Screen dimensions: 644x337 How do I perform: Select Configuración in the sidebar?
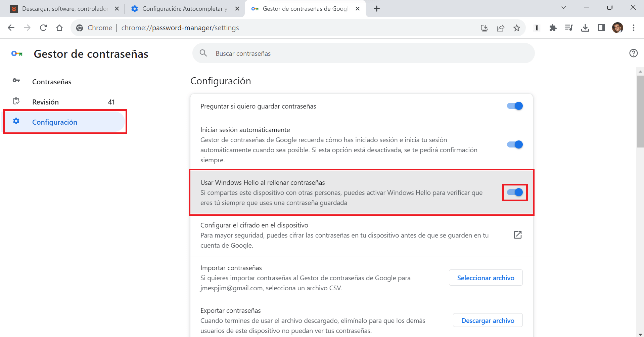64,122
